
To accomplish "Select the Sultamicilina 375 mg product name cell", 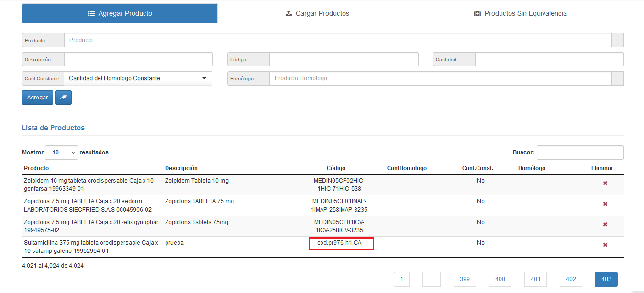I will [91, 247].
